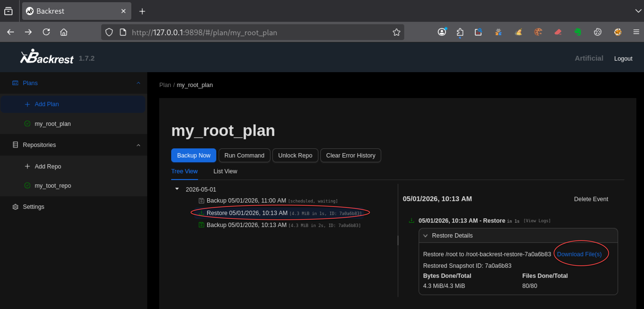Click the green backup 10:13 AM save icon
The height and width of the screenshot is (309, 644).
[201, 225]
